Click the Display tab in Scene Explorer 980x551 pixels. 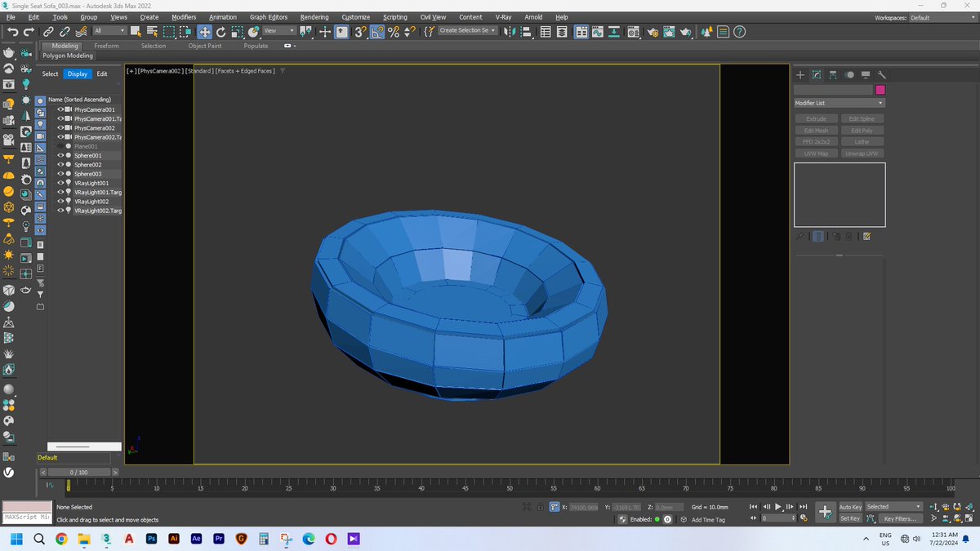coord(78,73)
